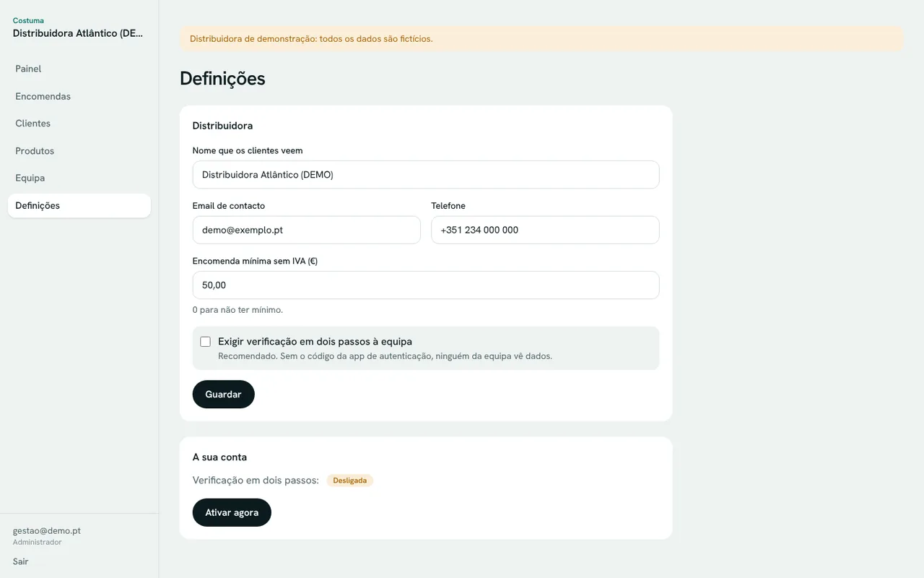Image resolution: width=924 pixels, height=578 pixels.
Task: Open the Equipa page
Action: pos(79,178)
